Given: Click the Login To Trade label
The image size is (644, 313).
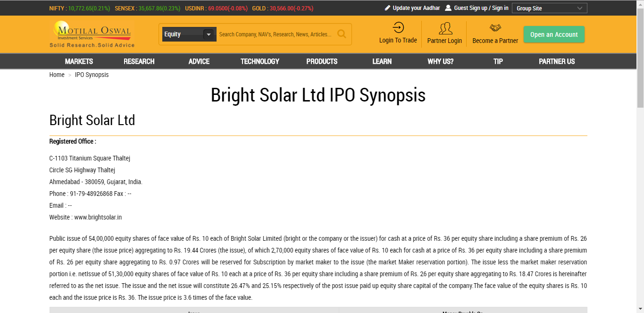Looking at the screenshot, I should pos(398,40).
